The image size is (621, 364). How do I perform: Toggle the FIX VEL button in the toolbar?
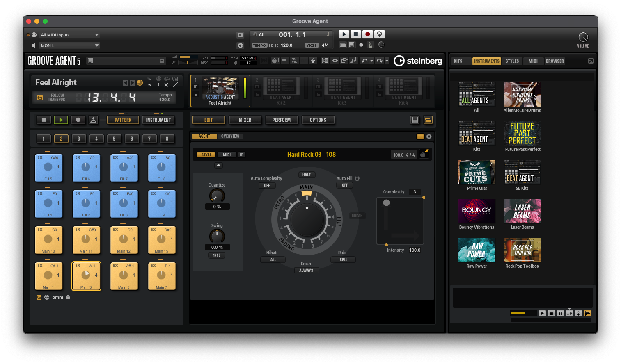pyautogui.click(x=294, y=61)
